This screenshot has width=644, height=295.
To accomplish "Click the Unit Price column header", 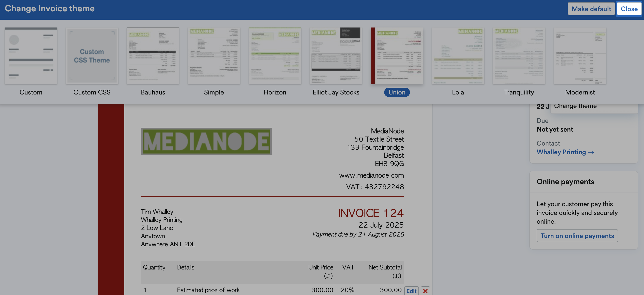I will pos(320,271).
